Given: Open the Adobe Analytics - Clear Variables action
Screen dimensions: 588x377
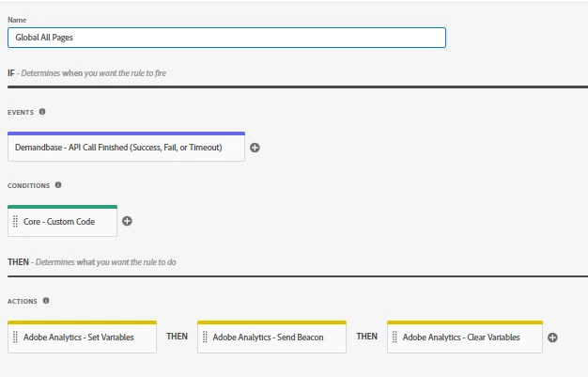Looking at the screenshot, I should [x=465, y=337].
